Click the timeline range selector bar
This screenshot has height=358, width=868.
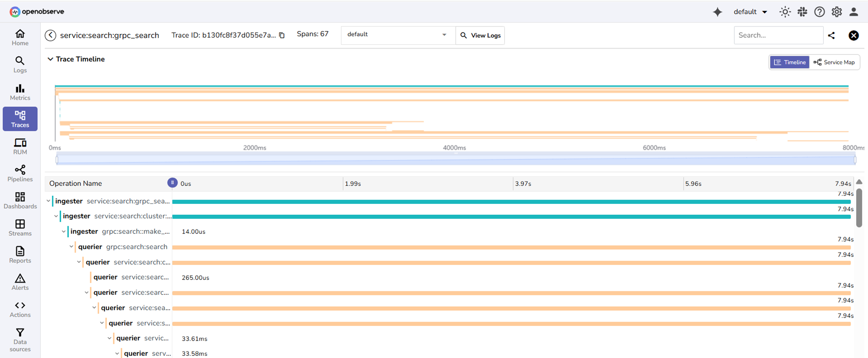tap(456, 160)
